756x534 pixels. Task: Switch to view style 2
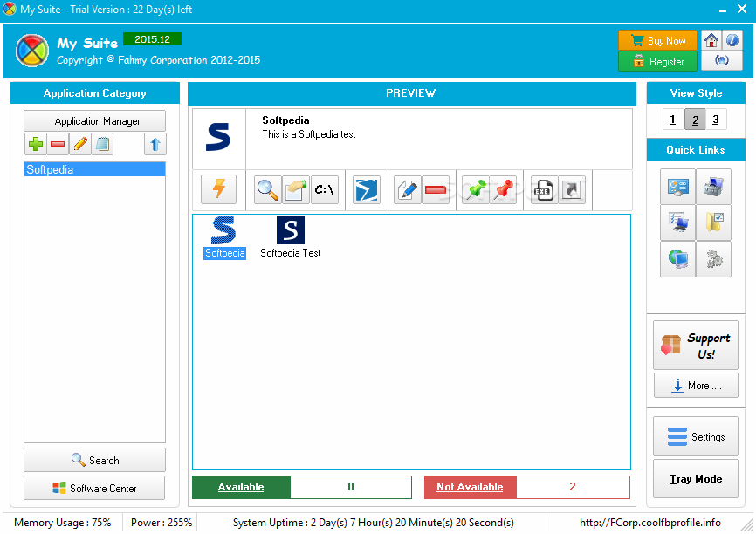tap(695, 120)
